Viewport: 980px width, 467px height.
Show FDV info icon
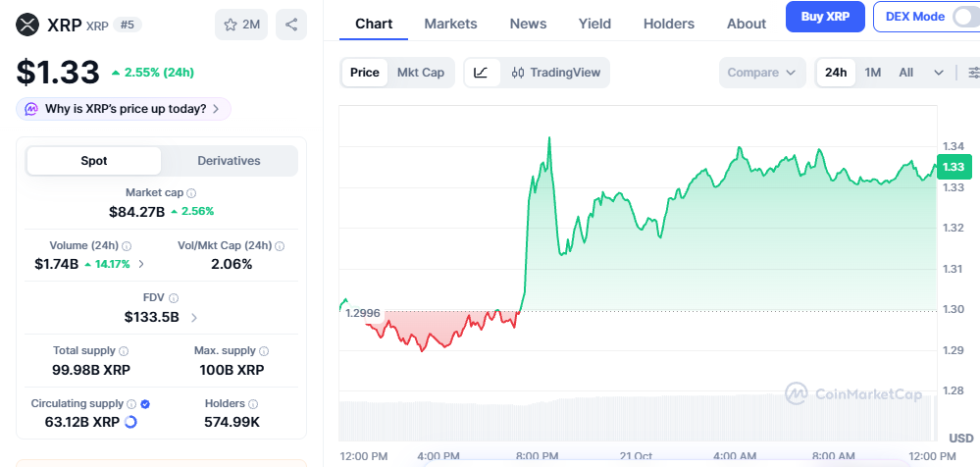174,298
